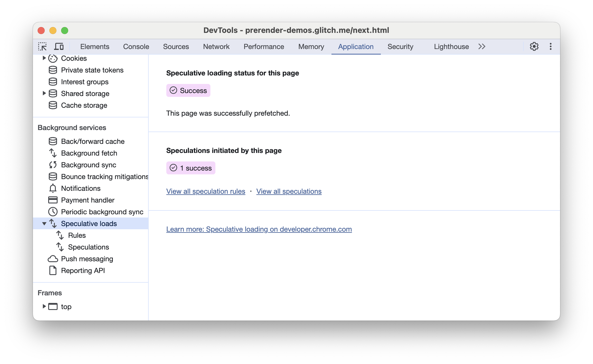Screen dimensions: 593x364
Task: Select the Application tab in DevTools
Action: (355, 47)
